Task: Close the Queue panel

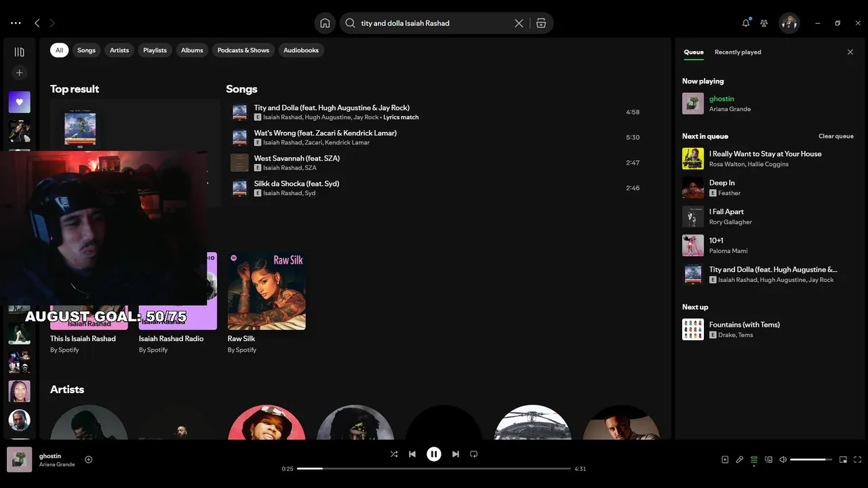Action: tap(850, 52)
